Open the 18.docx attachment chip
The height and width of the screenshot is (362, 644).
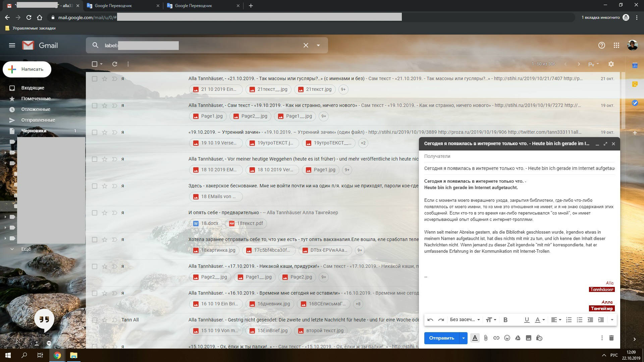(x=206, y=224)
